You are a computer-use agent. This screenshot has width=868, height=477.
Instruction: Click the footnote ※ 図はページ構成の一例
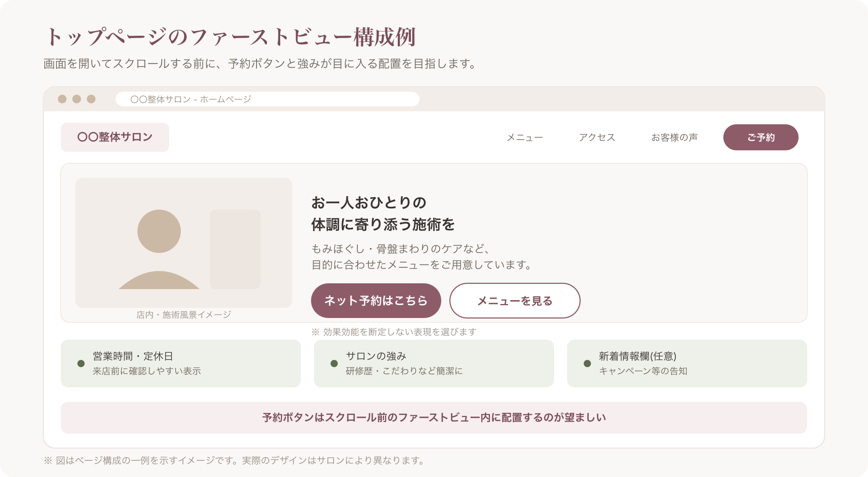[234, 461]
